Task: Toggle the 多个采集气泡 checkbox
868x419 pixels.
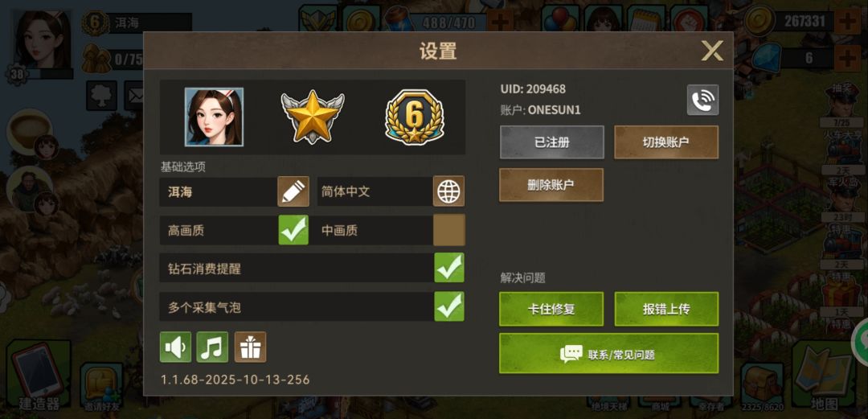Action: (449, 306)
